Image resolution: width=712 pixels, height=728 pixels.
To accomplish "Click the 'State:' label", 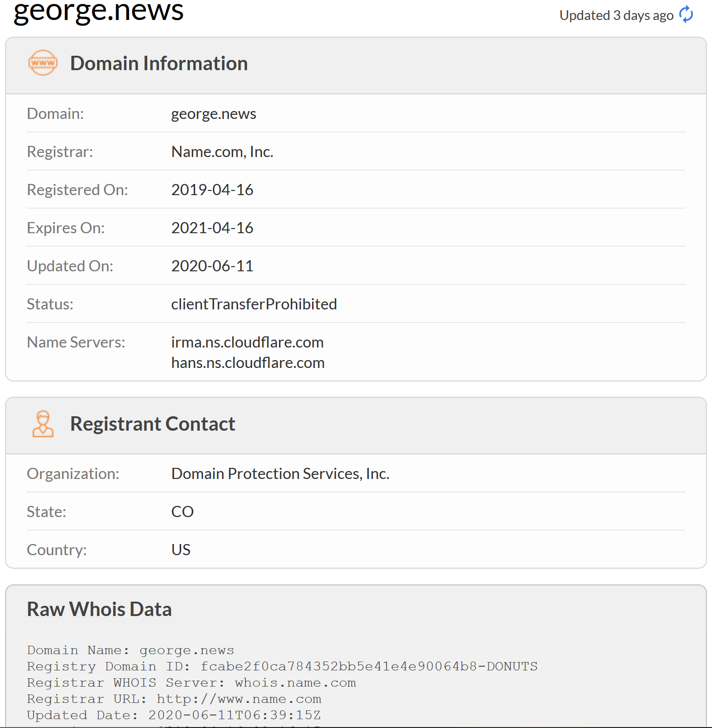I will 46,512.
